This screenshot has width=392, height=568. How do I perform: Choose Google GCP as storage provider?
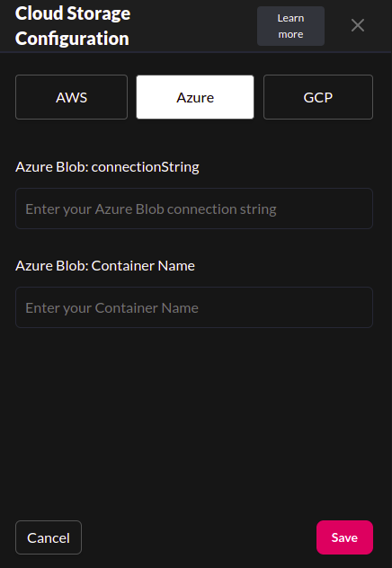[x=318, y=97]
